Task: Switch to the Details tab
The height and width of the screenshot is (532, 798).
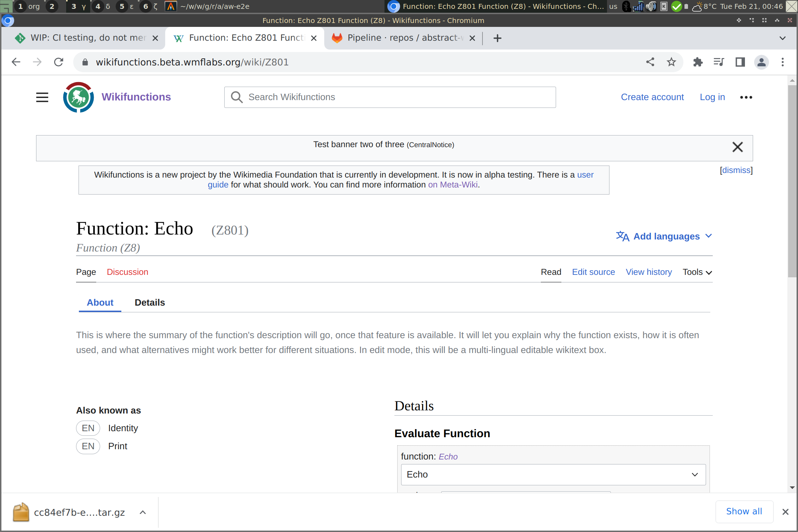Action: (150, 302)
